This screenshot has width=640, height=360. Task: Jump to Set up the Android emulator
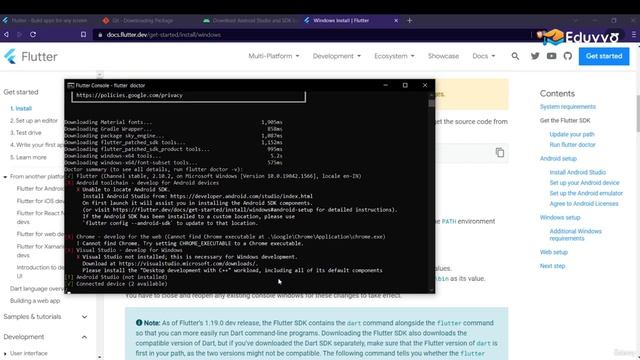[586, 193]
